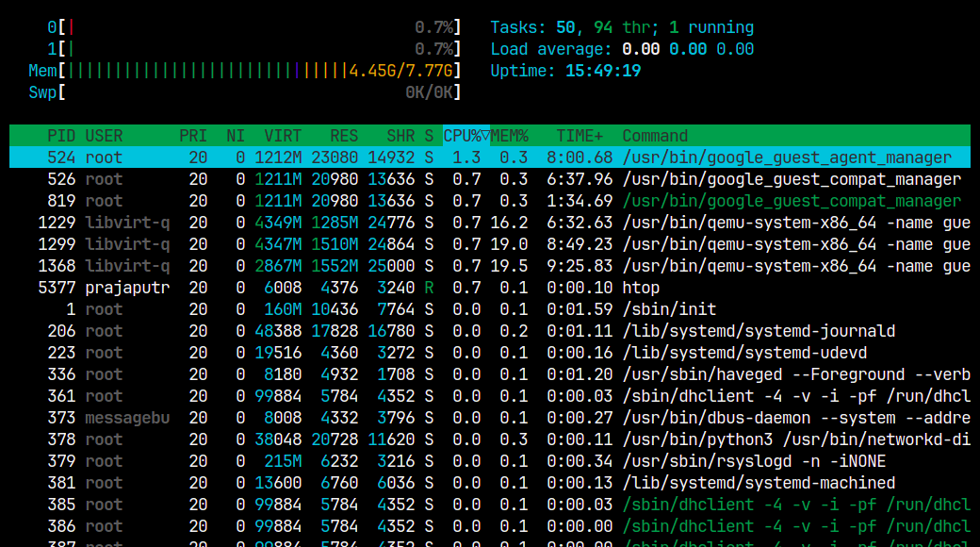Screen dimensions: 980x547
Task: Click the Tasks count line
Action: (x=622, y=27)
